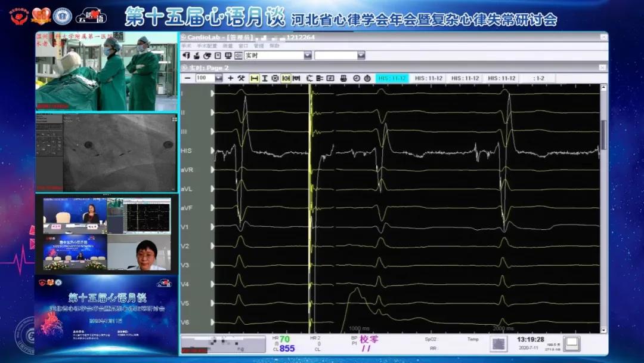Open the 测量 menu
644x363 pixels.
coord(228,46)
